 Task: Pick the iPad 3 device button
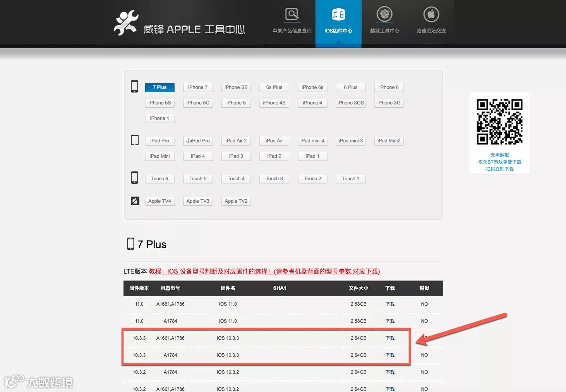coord(236,156)
